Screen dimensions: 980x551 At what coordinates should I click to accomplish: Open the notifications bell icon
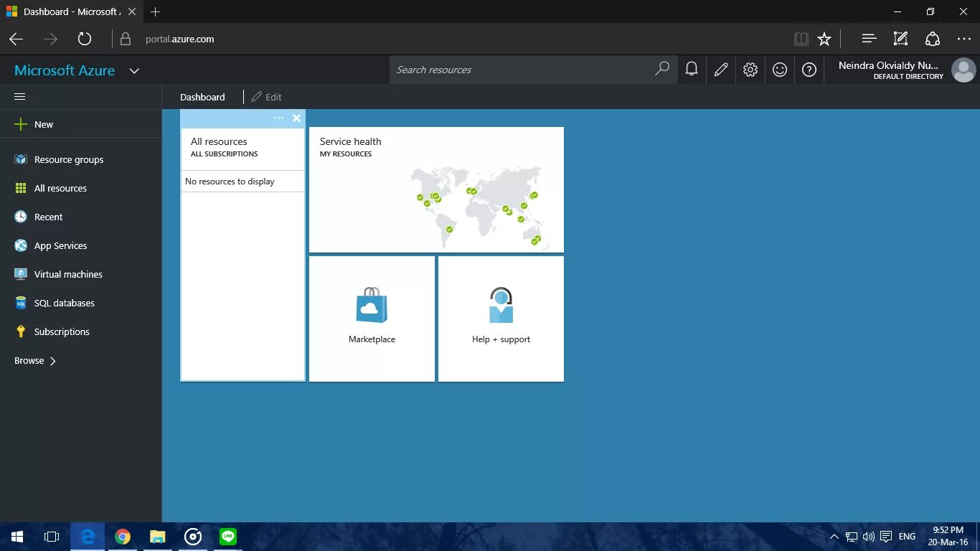692,70
